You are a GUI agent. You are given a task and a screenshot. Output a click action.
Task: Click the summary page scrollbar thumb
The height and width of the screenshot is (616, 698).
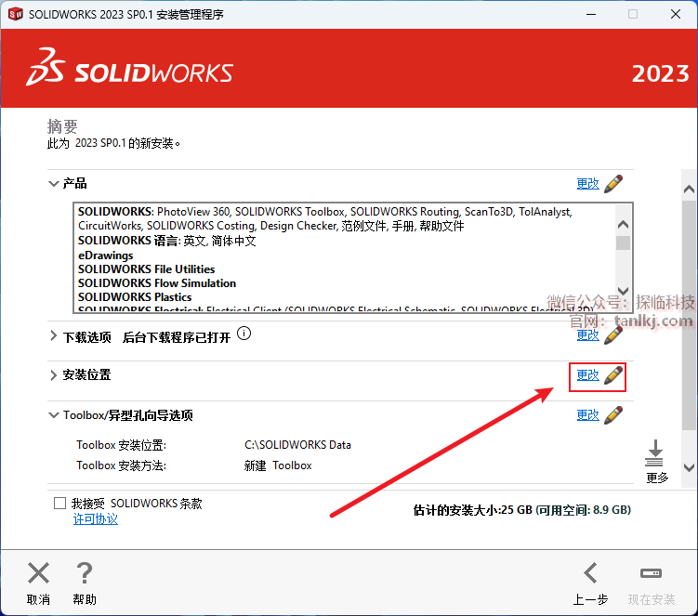click(689, 315)
